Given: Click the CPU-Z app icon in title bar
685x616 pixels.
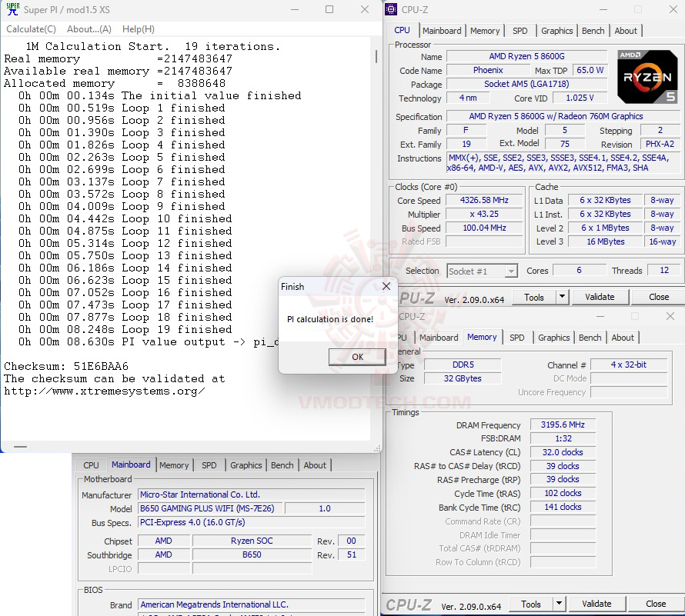Looking at the screenshot, I should click(x=391, y=9).
